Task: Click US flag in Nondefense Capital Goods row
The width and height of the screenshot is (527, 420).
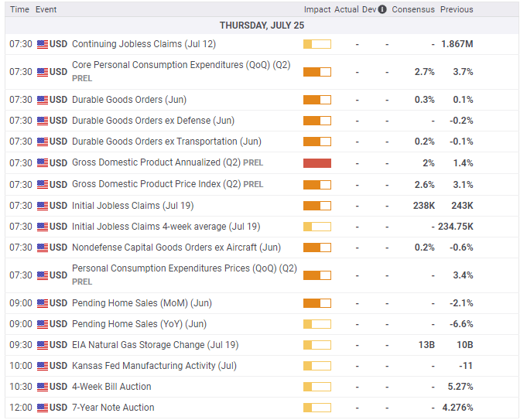Action: click(x=43, y=248)
